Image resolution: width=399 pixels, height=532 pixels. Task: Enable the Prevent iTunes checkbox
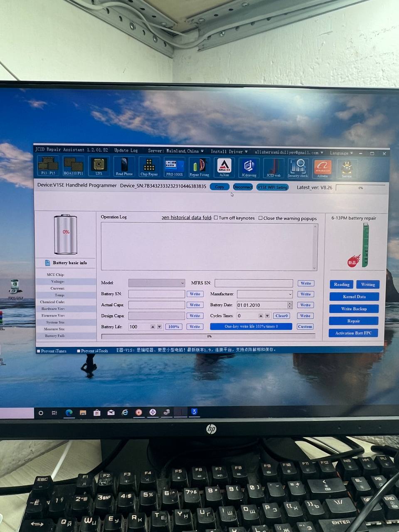click(39, 351)
